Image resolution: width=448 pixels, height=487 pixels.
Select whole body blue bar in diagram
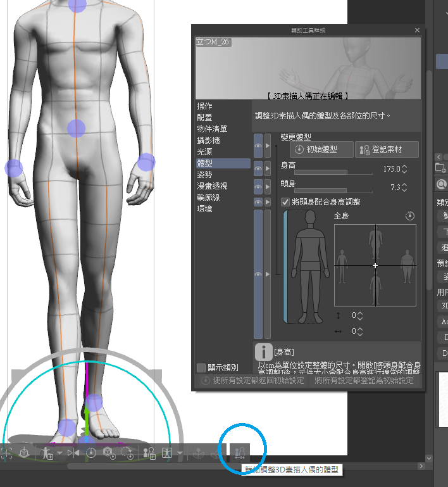click(285, 267)
